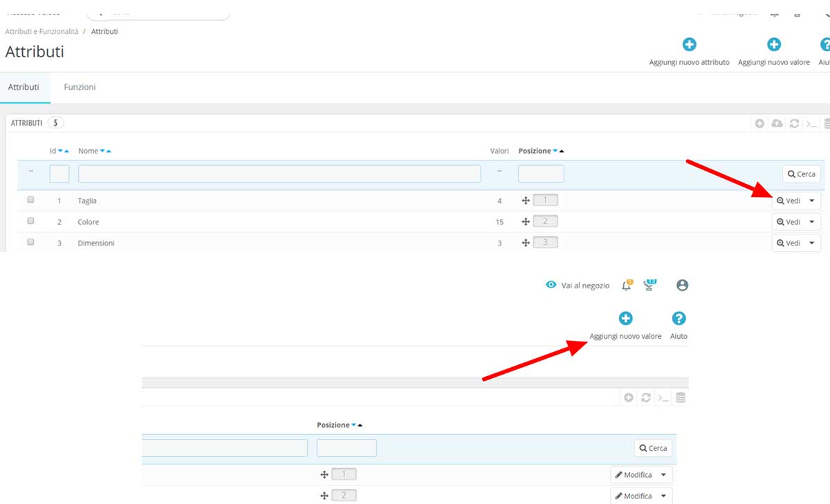Screen dimensions: 830x504
Task: Refresh the attributes list
Action: tap(793, 123)
